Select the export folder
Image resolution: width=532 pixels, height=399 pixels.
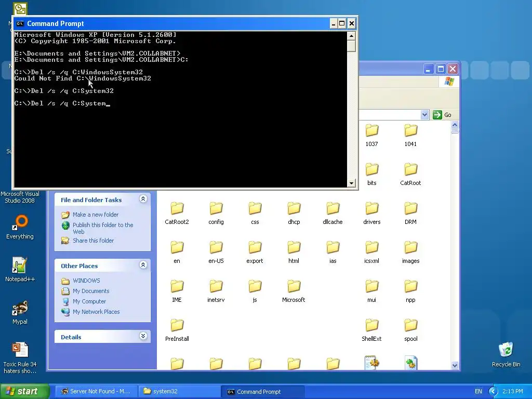(x=255, y=252)
